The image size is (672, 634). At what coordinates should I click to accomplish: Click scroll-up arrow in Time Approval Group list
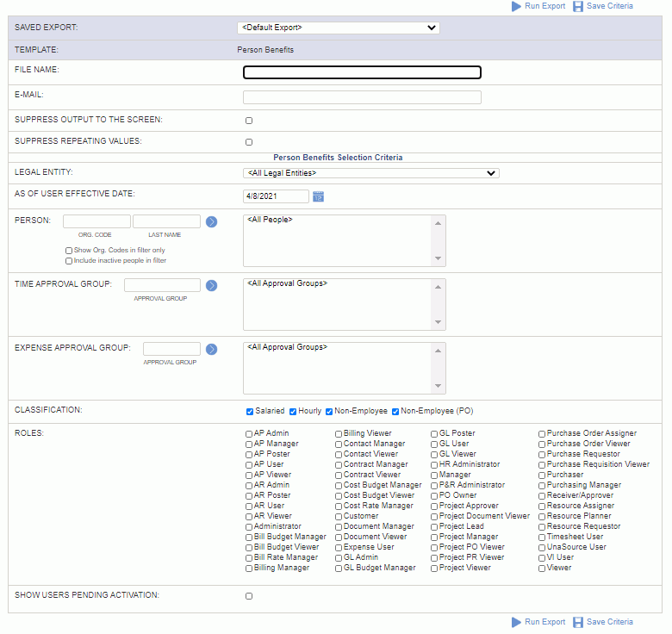(438, 287)
